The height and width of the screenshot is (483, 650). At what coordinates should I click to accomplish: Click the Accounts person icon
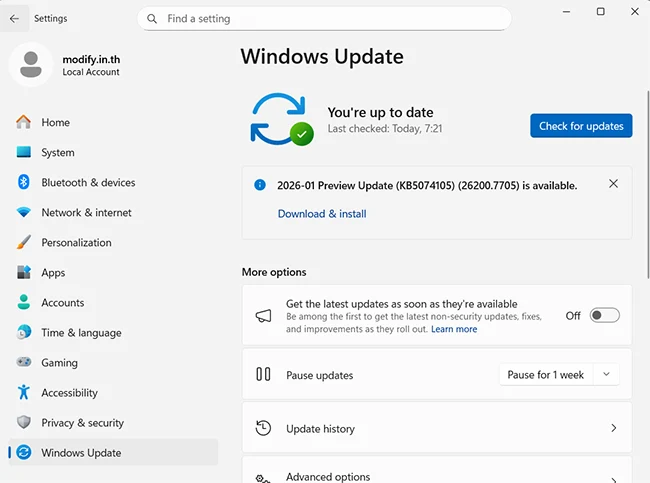(x=24, y=302)
